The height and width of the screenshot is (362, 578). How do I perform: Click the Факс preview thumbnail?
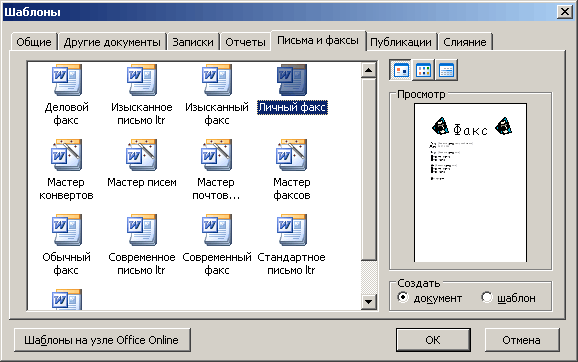470,183
